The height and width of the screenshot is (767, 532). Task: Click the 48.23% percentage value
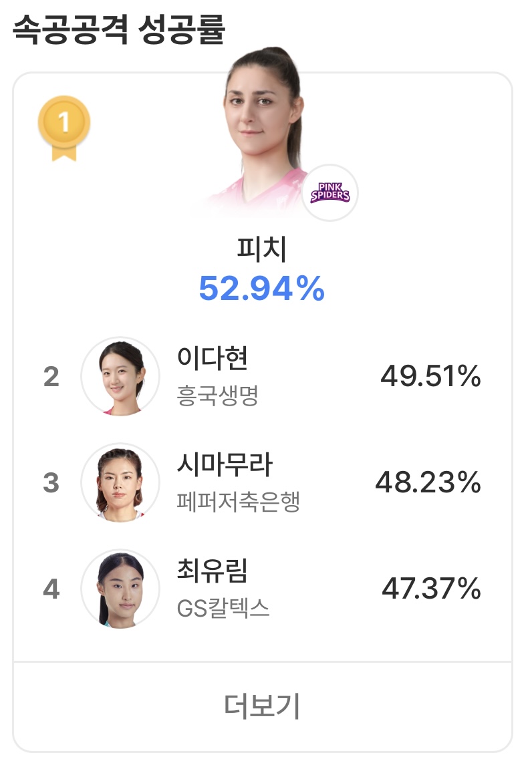428,482
